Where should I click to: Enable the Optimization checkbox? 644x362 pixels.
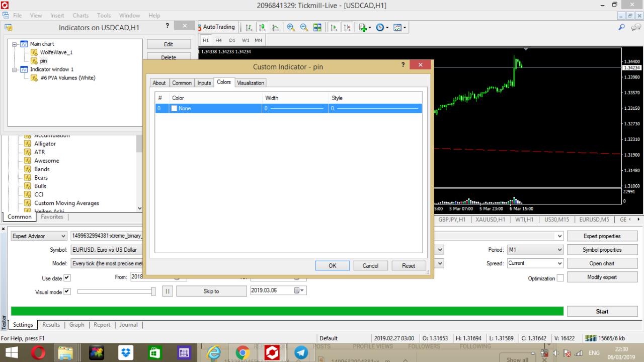[x=560, y=278]
